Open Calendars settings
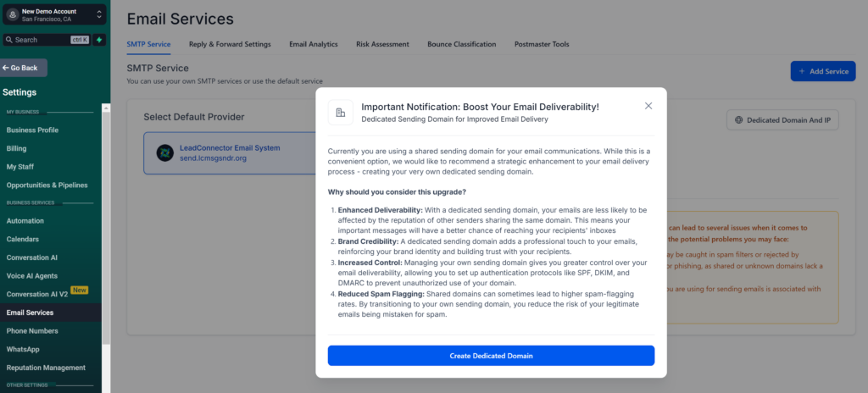 point(23,239)
